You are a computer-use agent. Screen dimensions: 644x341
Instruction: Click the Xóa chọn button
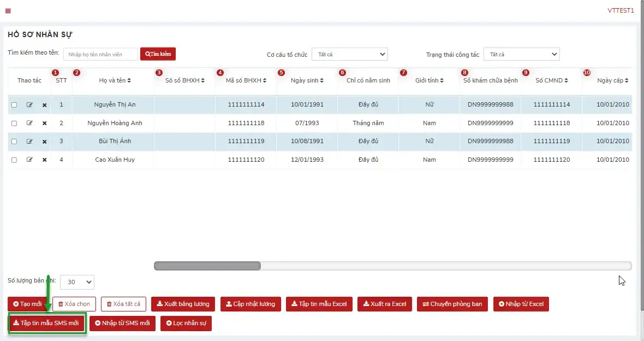click(74, 304)
